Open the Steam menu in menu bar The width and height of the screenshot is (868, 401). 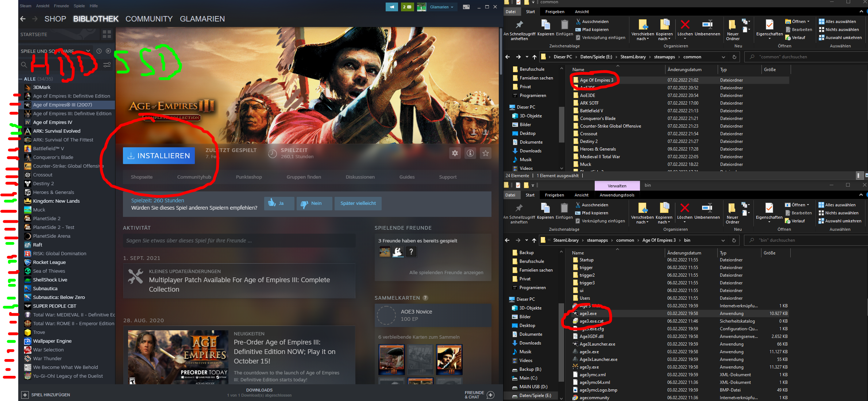coord(26,6)
